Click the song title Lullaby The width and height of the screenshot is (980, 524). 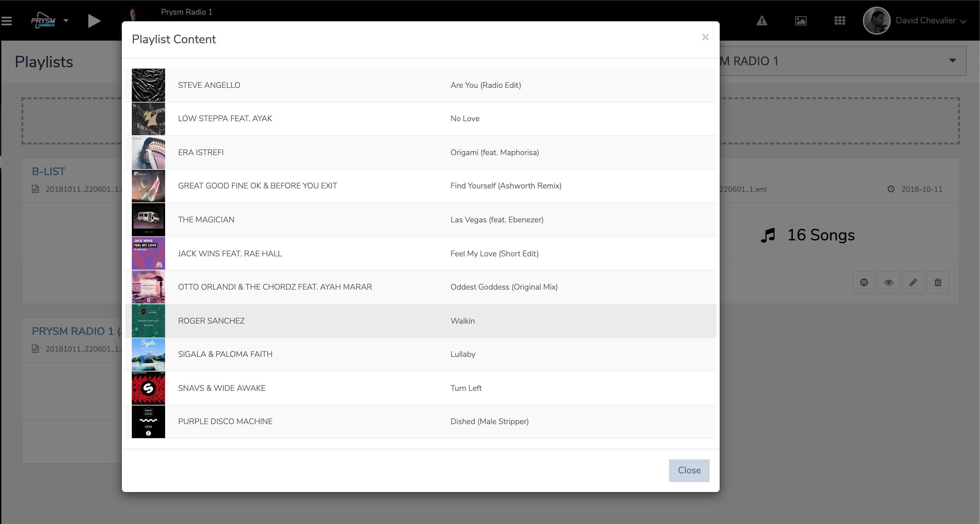463,354
